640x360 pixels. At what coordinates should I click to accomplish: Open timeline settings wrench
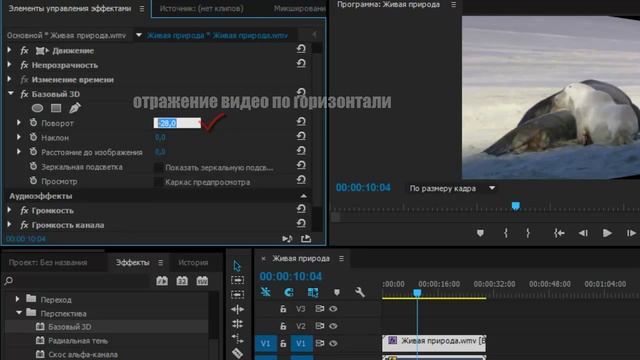(x=360, y=292)
